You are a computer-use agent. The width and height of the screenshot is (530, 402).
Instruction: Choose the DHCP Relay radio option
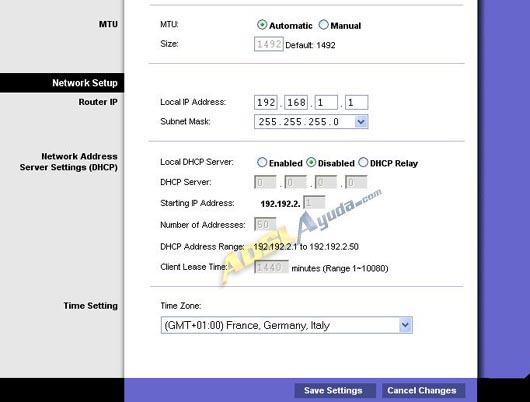click(x=363, y=163)
